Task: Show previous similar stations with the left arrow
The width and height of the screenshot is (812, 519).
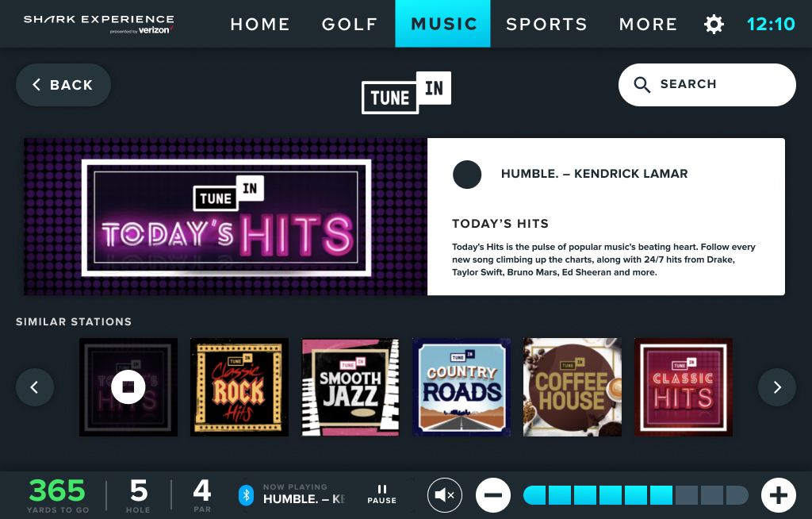Action: tap(35, 386)
